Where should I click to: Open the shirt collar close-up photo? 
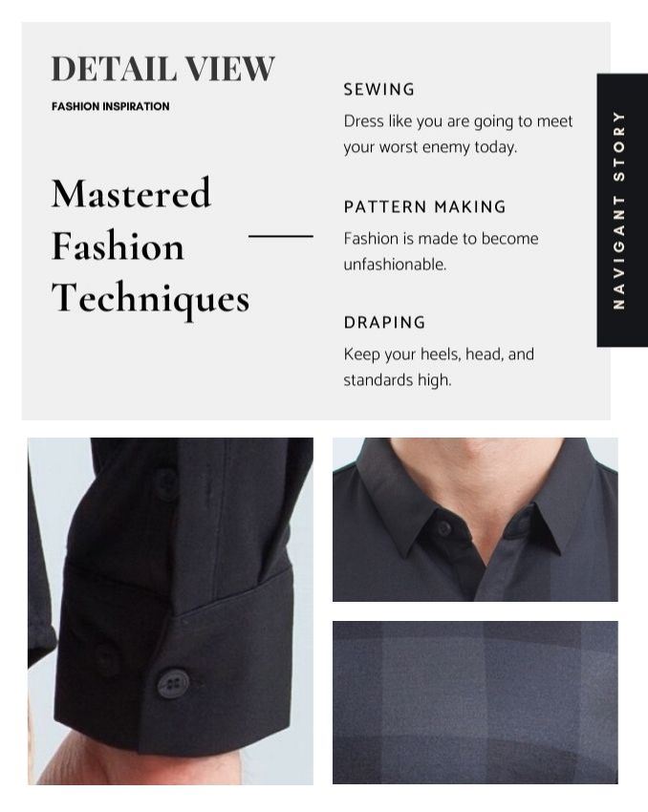(x=475, y=520)
